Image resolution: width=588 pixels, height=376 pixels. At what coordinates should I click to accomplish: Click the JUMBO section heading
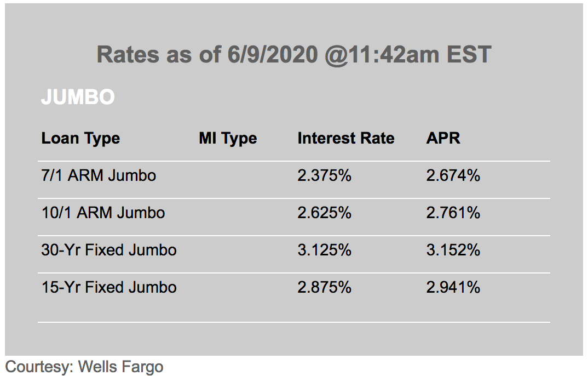(78, 98)
